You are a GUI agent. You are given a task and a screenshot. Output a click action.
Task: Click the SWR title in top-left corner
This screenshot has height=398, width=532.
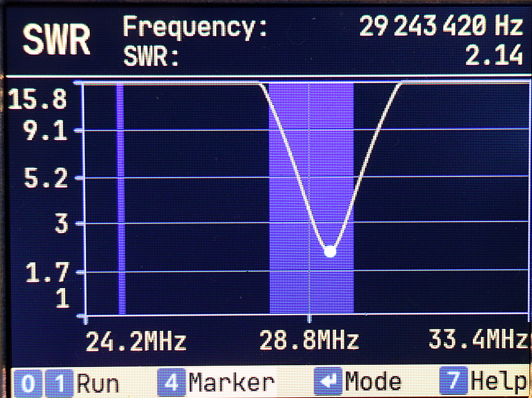56,41
